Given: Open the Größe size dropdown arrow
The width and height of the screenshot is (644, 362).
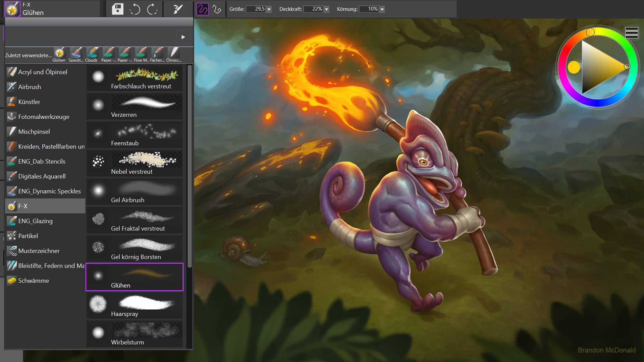Looking at the screenshot, I should 269,9.
